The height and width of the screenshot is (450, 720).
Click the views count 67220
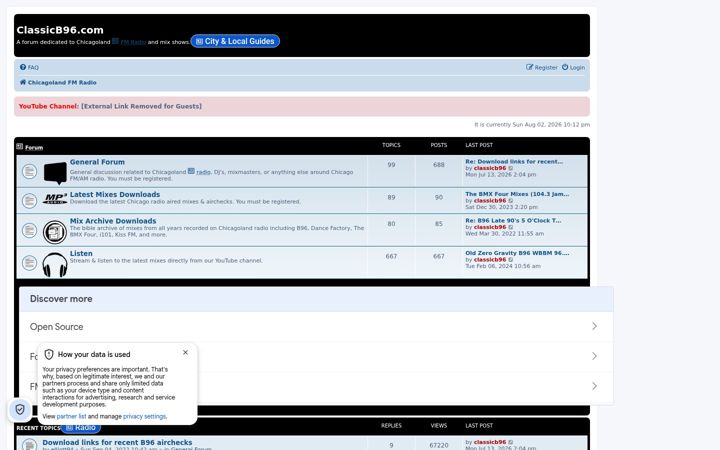(x=439, y=445)
